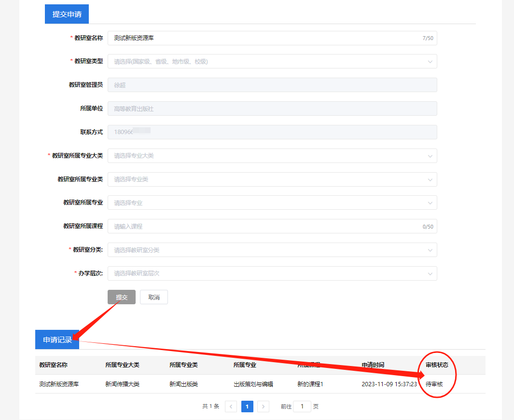Expand the 教研室所属专业大类 selector
The image size is (514, 420).
272,156
